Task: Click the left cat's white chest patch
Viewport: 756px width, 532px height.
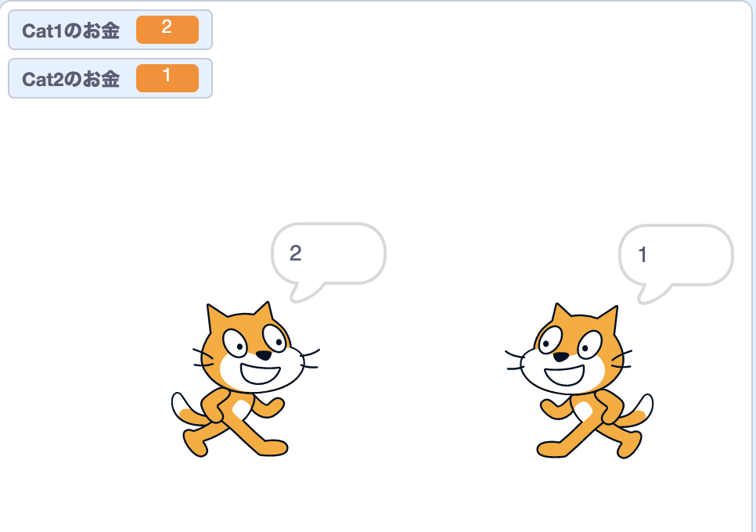Action: click(242, 410)
